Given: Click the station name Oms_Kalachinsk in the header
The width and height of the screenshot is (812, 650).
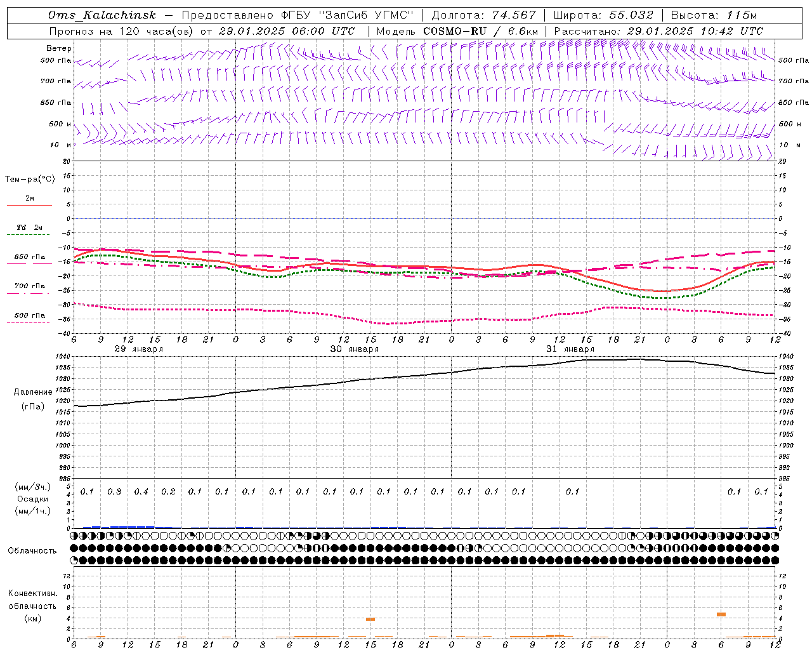Looking at the screenshot, I should 102,15.
